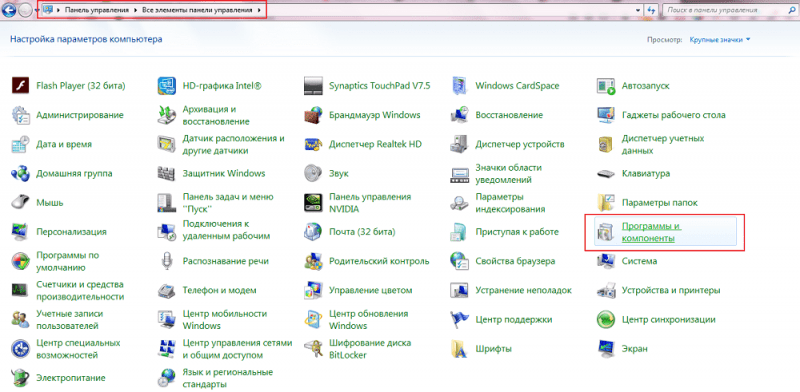800x392 pixels.
Task: Open the Приступая к работе link
Action: pyautogui.click(x=517, y=232)
